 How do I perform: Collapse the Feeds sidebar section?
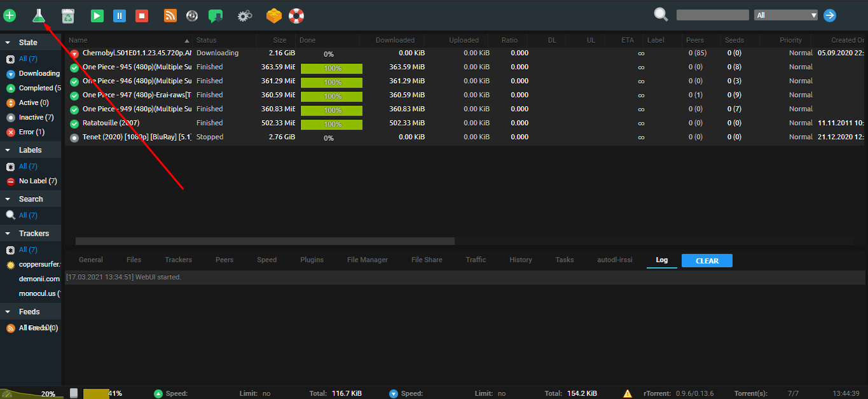point(8,311)
